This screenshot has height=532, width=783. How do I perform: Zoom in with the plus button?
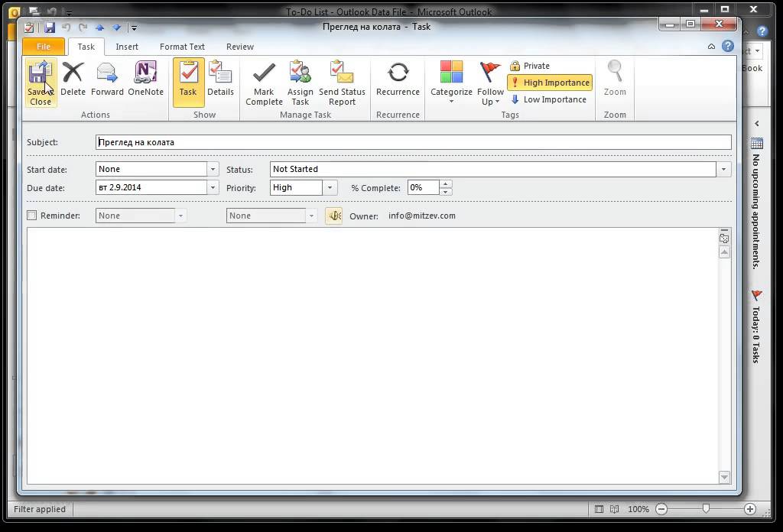coord(749,509)
